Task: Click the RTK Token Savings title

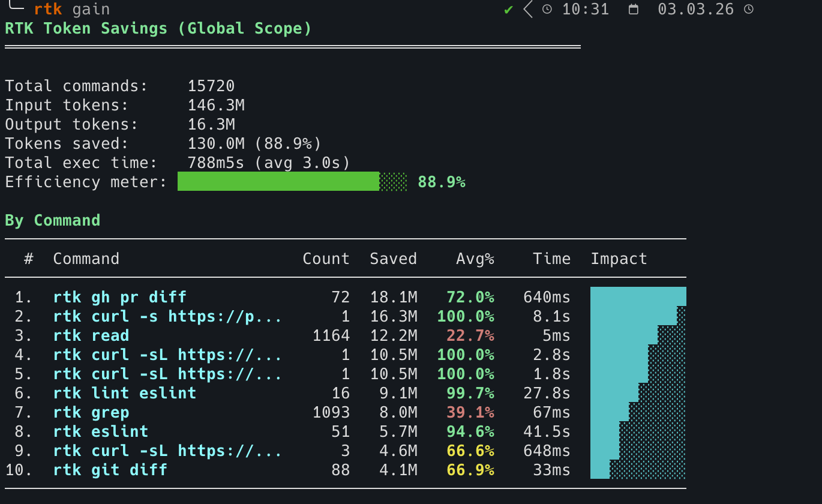Action: 158,28
